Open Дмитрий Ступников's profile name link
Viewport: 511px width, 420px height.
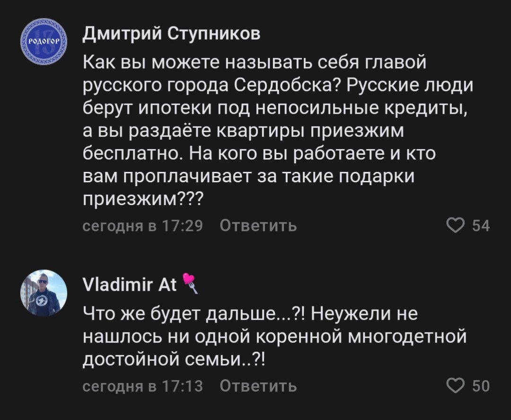(171, 35)
